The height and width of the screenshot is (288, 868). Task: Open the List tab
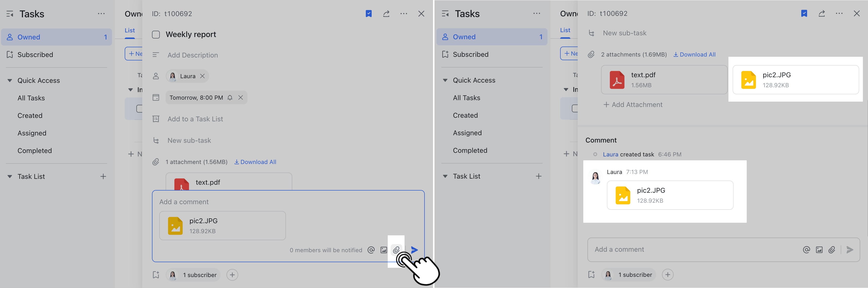coord(130,30)
